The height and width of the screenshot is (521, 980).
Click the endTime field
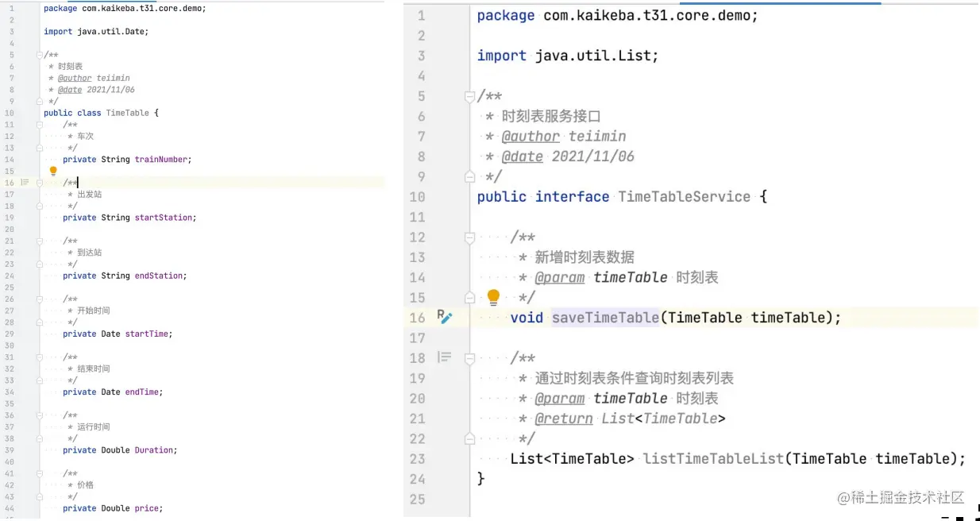point(142,392)
